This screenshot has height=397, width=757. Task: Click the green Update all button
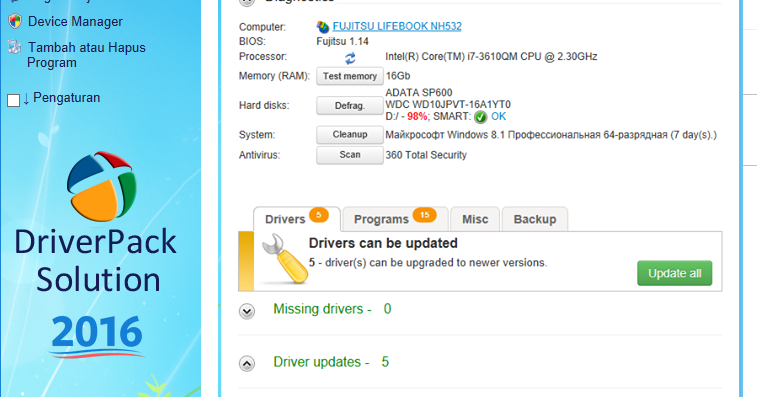674,273
